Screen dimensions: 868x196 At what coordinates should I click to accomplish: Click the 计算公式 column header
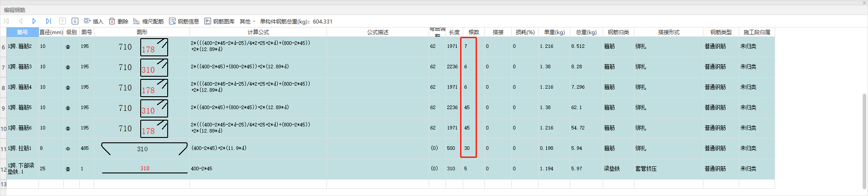click(x=258, y=32)
